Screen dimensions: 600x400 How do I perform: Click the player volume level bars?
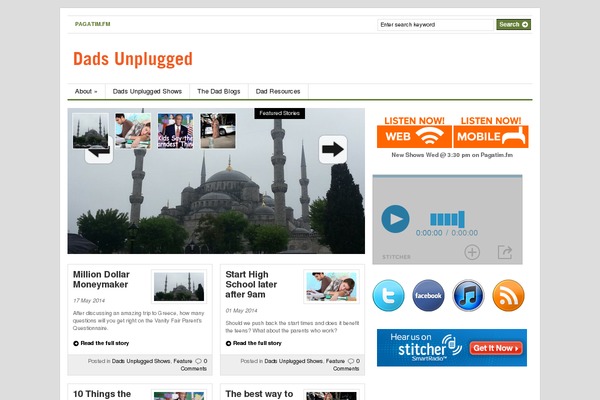coord(447,219)
